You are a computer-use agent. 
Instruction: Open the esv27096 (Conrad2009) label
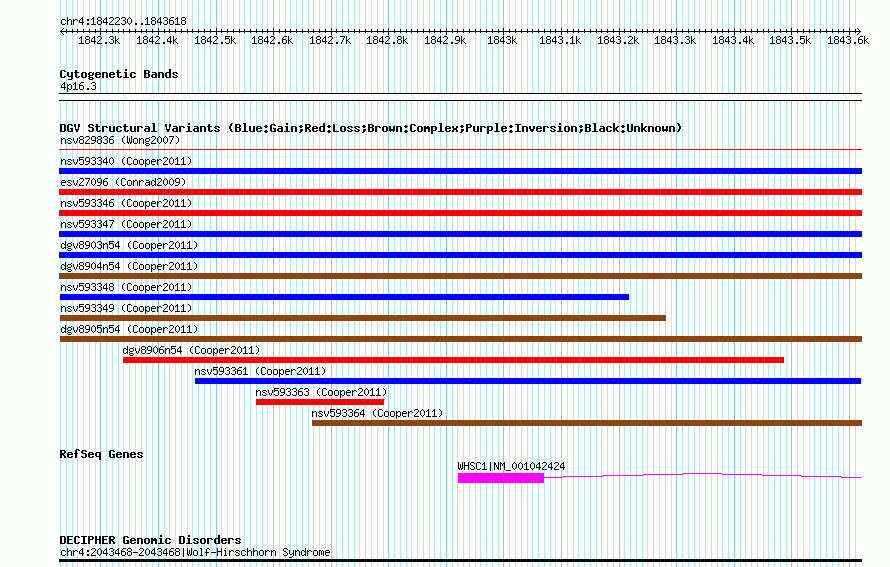pyautogui.click(x=123, y=182)
